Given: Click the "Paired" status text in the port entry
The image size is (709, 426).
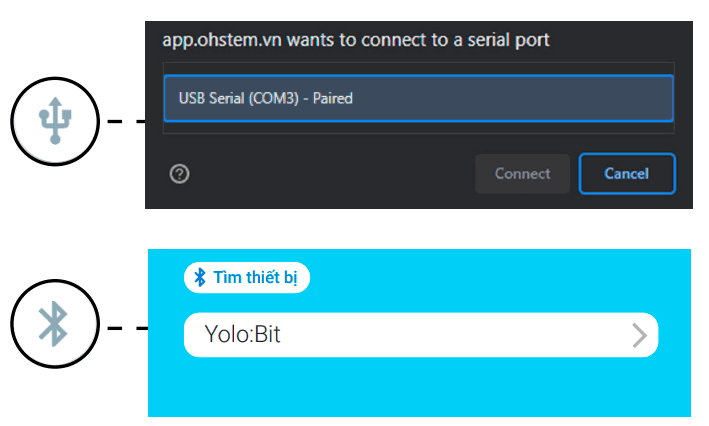Looking at the screenshot, I should pos(333,99).
